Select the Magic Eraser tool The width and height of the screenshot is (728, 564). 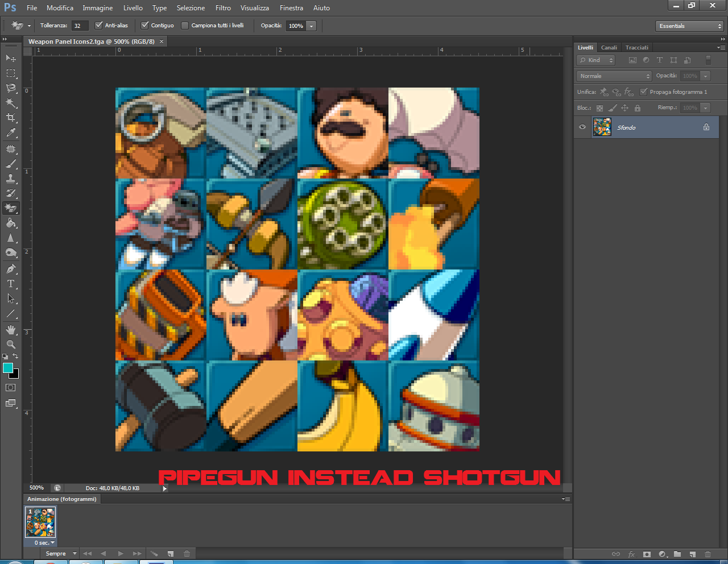(x=11, y=208)
